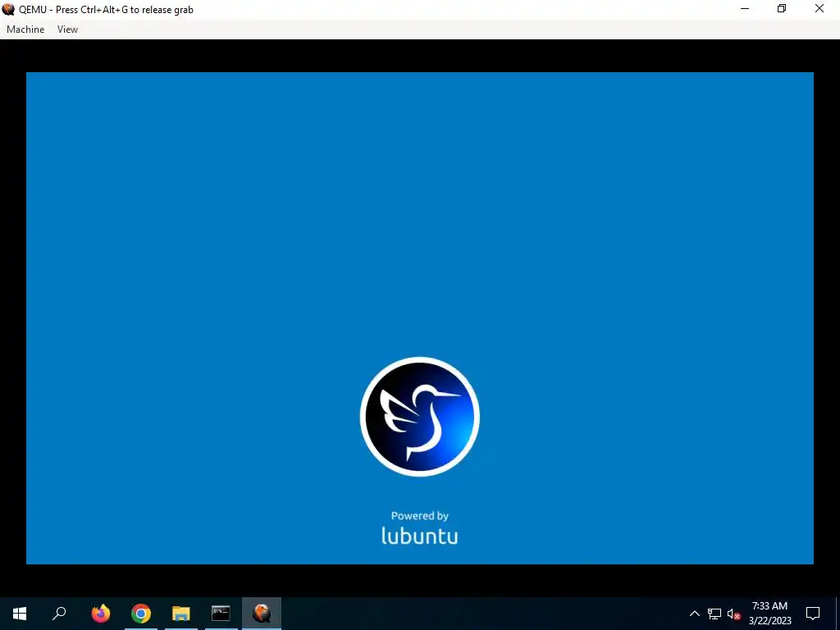This screenshot has width=840, height=630.
Task: Show hidden system tray icons
Action: 694,614
